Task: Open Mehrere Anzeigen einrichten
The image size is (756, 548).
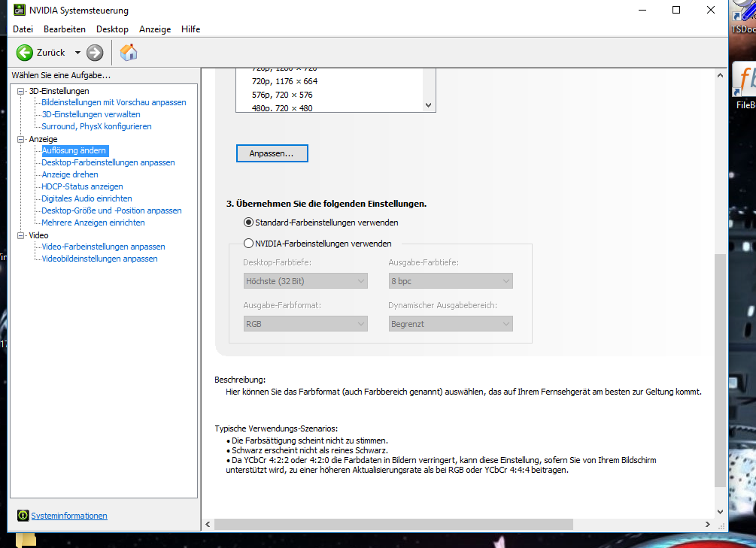Action: [x=93, y=223]
